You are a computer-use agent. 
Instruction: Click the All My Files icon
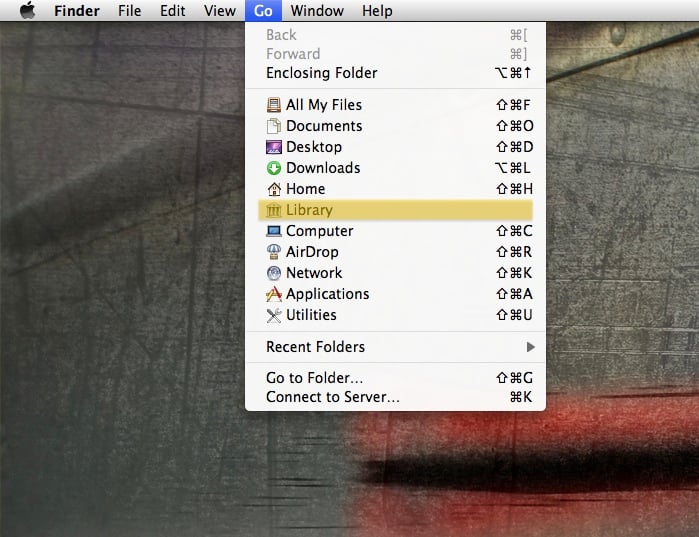(273, 105)
